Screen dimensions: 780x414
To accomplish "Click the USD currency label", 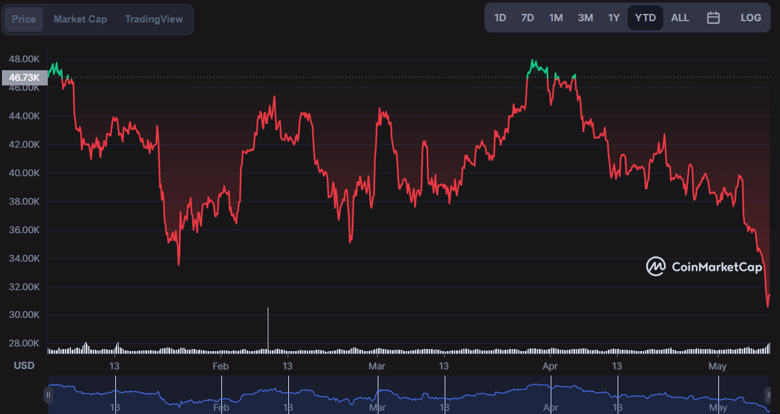I will tap(24, 366).
